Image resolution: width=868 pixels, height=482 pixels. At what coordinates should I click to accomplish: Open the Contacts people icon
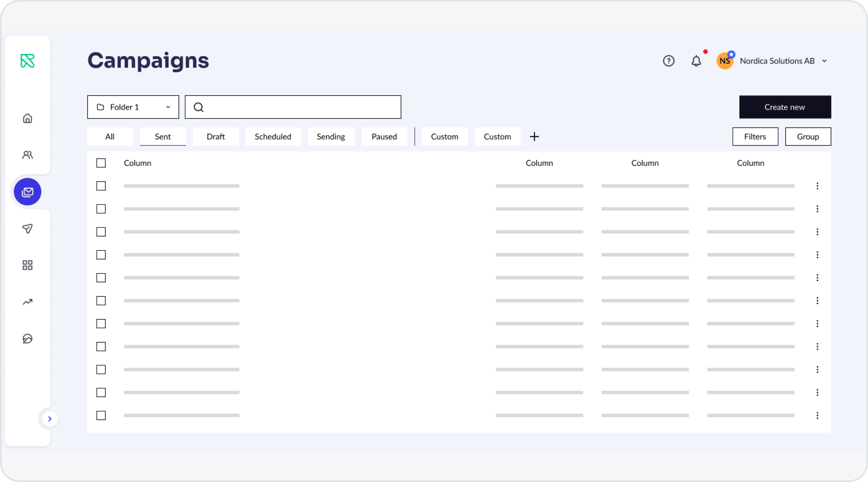(x=27, y=155)
